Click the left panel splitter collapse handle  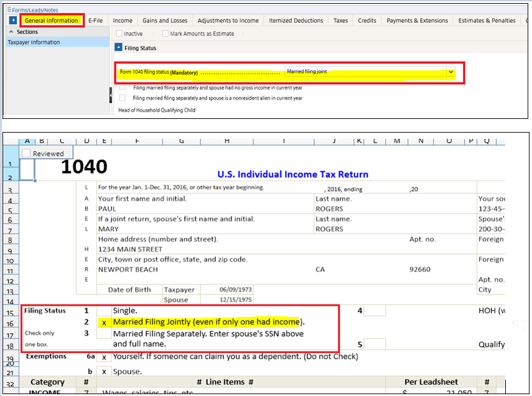(111, 94)
